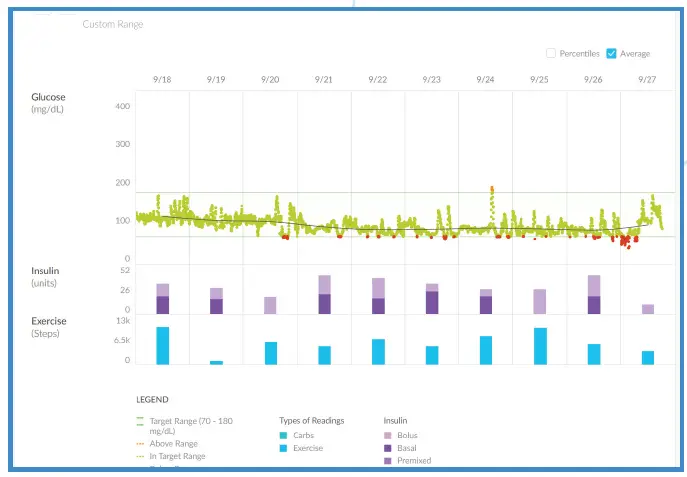Click the Basal legend color swatch
This screenshot has width=687, height=477.
click(387, 448)
